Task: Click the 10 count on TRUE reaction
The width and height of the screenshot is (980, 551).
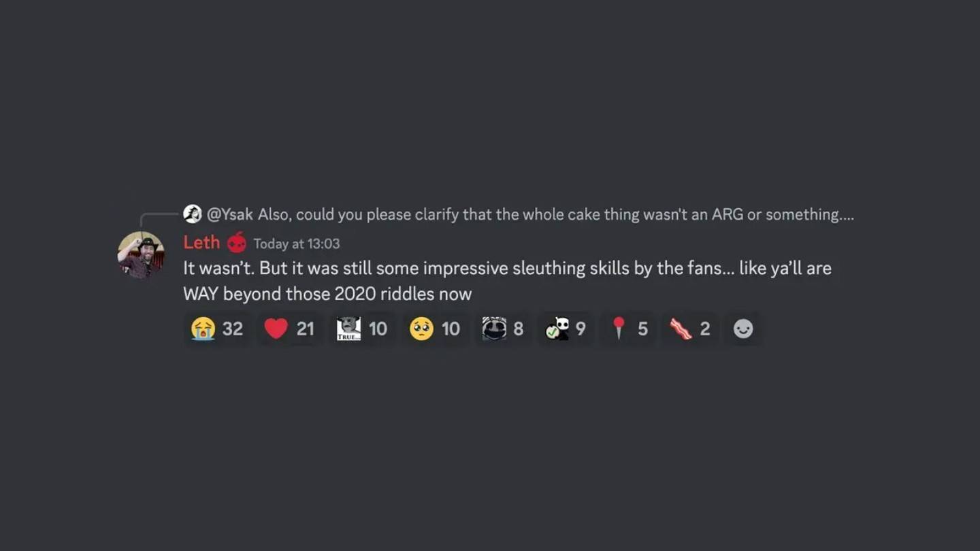Action: tap(378, 329)
